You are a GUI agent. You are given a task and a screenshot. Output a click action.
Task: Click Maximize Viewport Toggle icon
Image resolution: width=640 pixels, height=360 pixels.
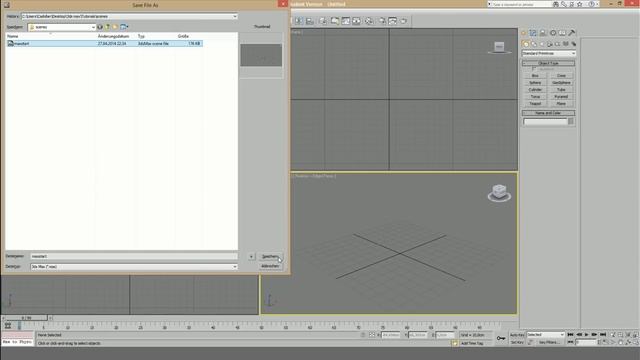click(x=636, y=342)
